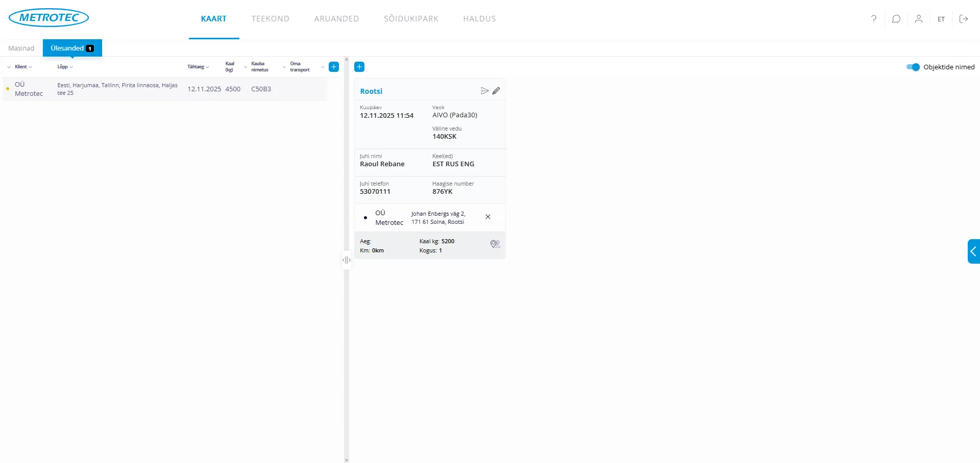Switch to the Masinad tab

pyautogui.click(x=21, y=48)
